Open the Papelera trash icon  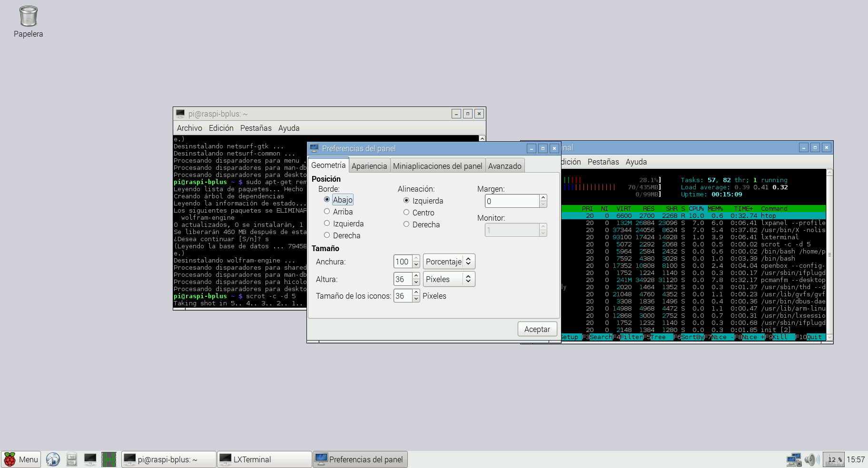28,17
